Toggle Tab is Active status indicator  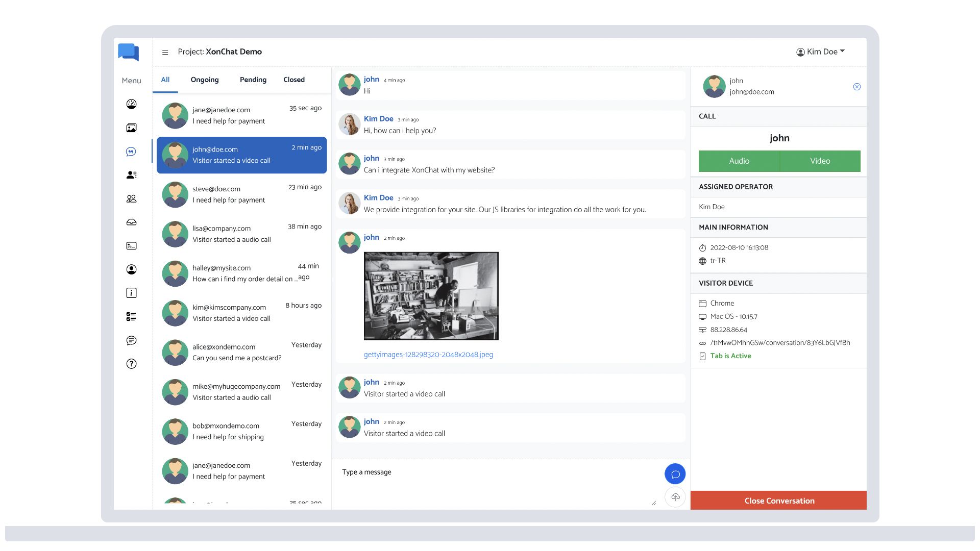[704, 356]
